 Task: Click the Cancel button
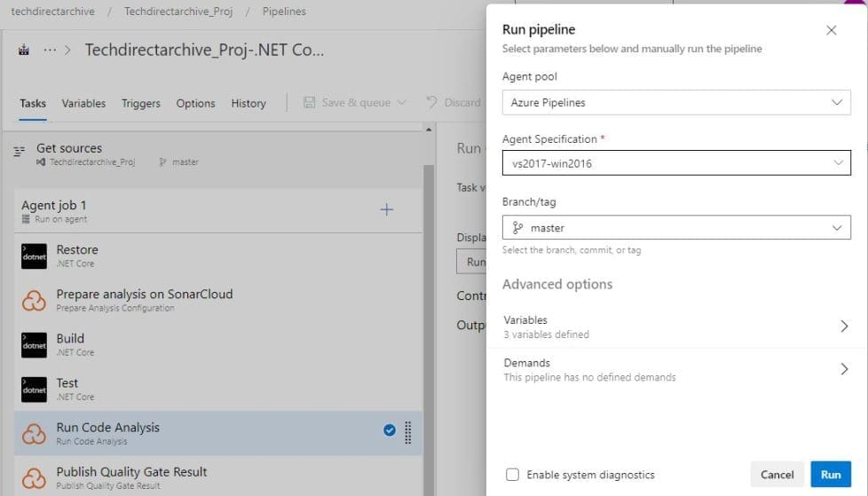tap(777, 475)
